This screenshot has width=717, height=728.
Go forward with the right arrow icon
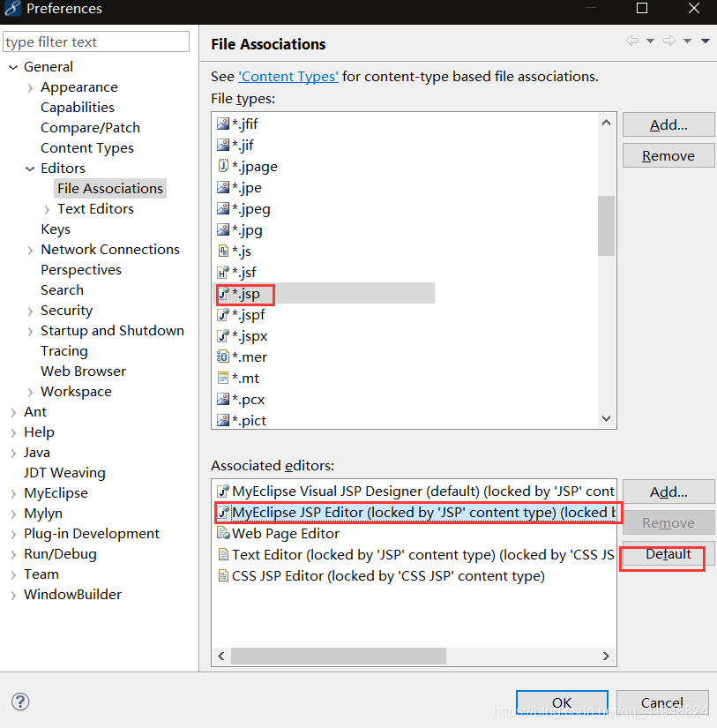[x=669, y=41]
